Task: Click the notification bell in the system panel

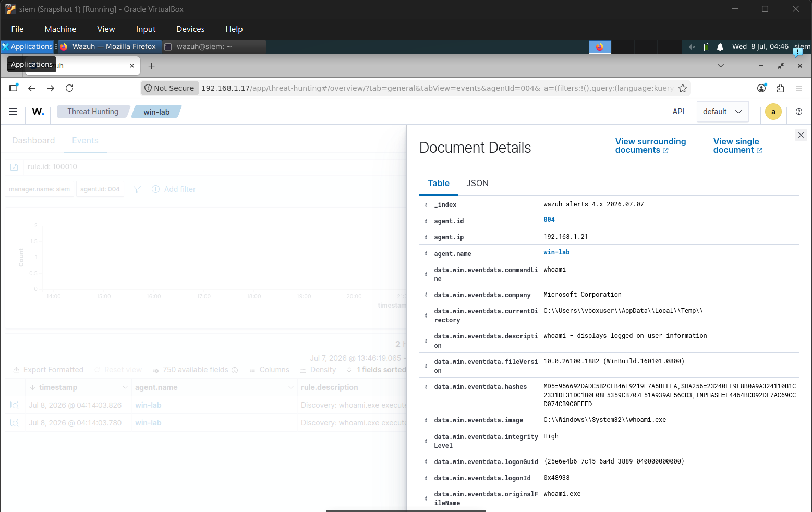Action: (x=720, y=47)
